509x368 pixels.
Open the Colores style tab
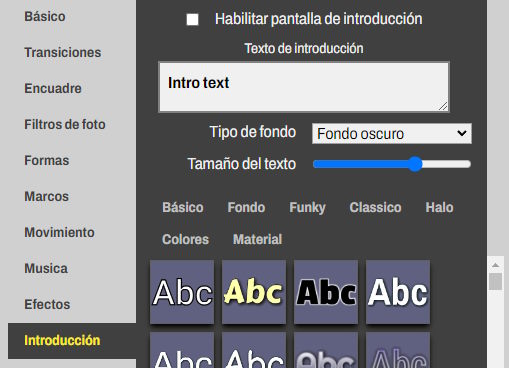185,239
